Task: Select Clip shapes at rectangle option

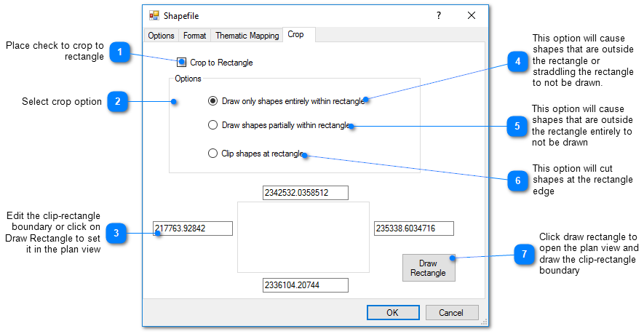Action: pos(212,154)
